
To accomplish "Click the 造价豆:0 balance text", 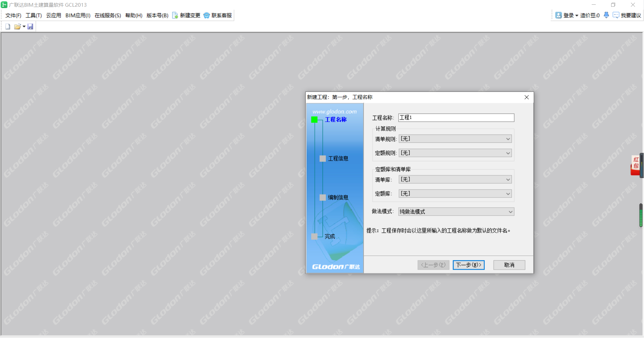I will point(590,15).
